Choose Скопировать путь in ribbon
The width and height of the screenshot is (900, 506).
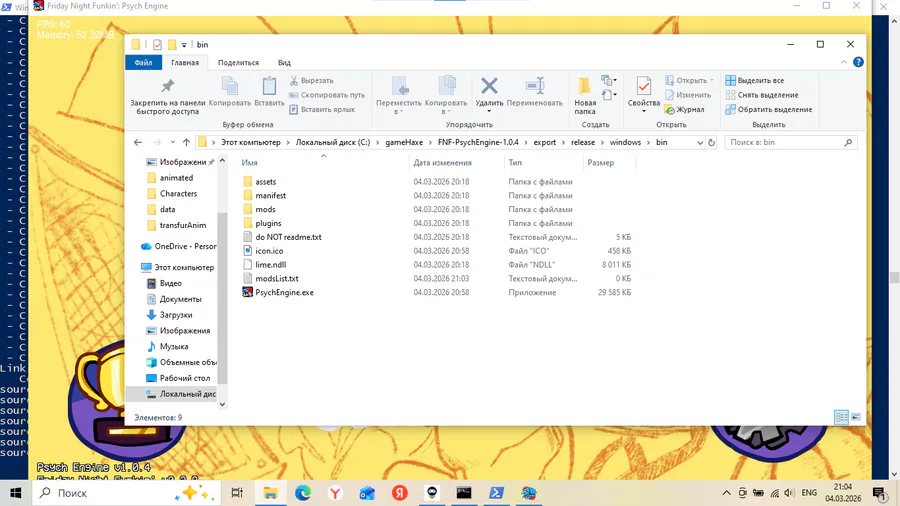point(327,95)
